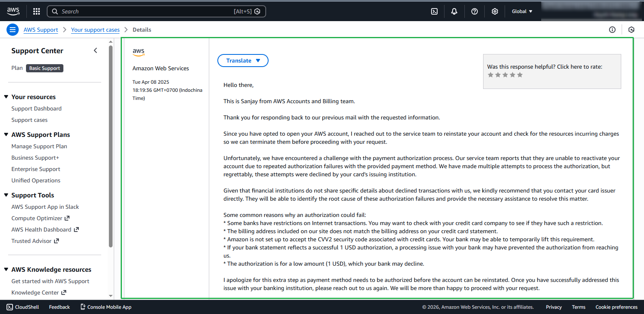
Task: Click the search magnifier icon
Action: [x=55, y=11]
